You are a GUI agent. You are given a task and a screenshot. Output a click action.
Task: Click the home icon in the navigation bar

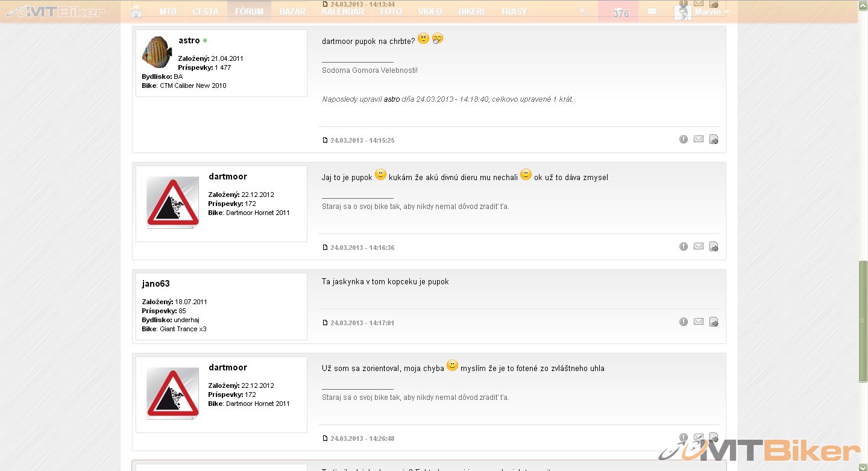pyautogui.click(x=136, y=11)
